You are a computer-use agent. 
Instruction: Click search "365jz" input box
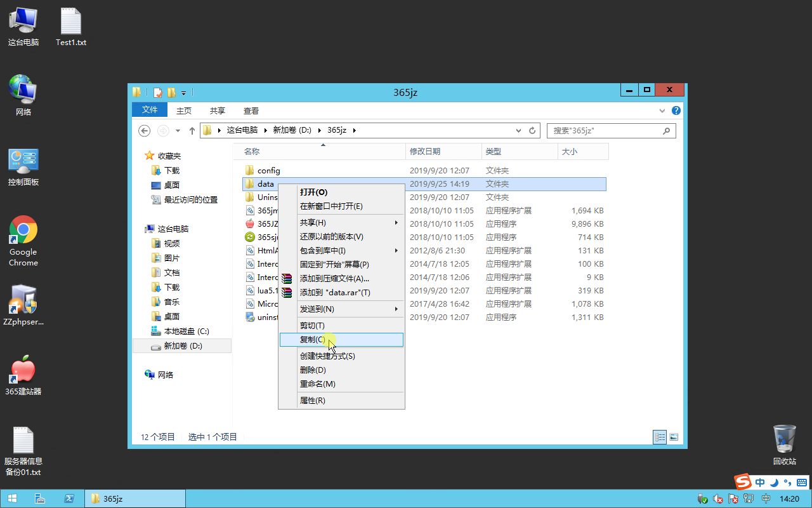coord(604,131)
